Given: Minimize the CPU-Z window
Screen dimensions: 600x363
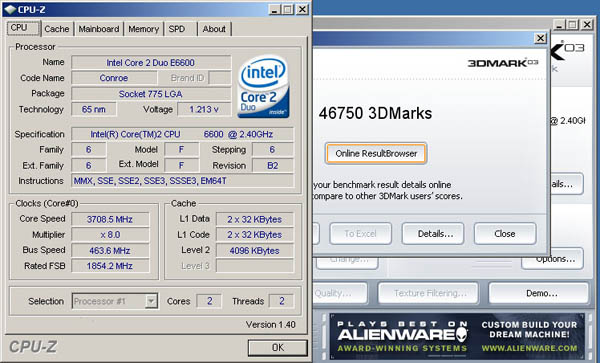Looking at the screenshot, I should point(274,9).
